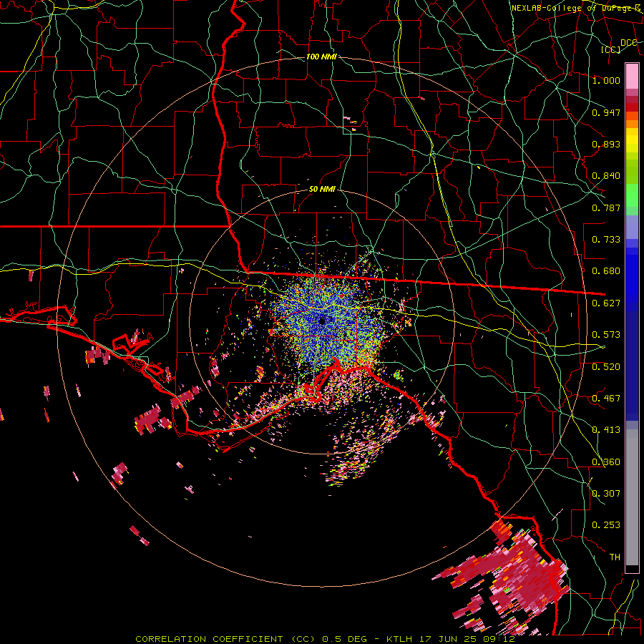Click the DCC [CC] legend title
Viewport: 644px width, 644px height.
[618, 46]
